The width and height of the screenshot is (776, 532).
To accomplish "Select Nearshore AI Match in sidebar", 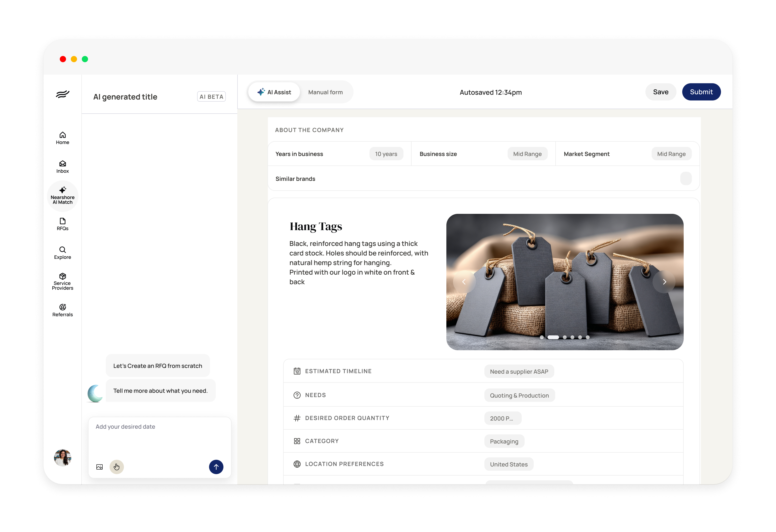I will coord(62,196).
